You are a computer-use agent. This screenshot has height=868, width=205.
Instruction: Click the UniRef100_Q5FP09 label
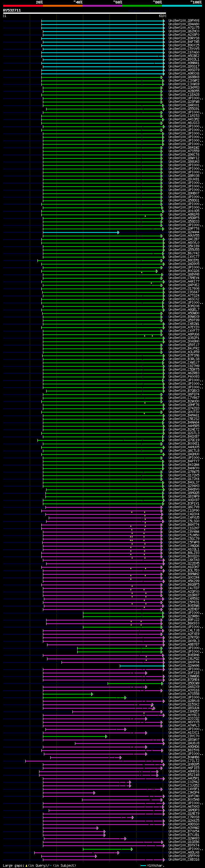184,856
